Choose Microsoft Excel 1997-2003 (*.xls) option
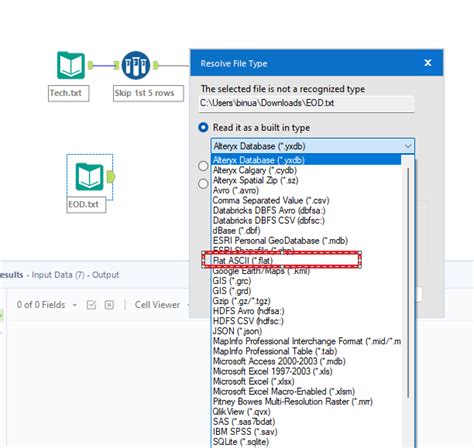This screenshot has height=448, width=474. pos(306,371)
